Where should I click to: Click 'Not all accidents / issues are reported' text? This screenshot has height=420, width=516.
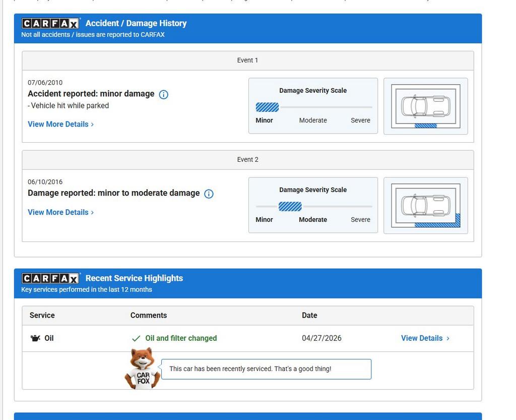[x=93, y=35]
